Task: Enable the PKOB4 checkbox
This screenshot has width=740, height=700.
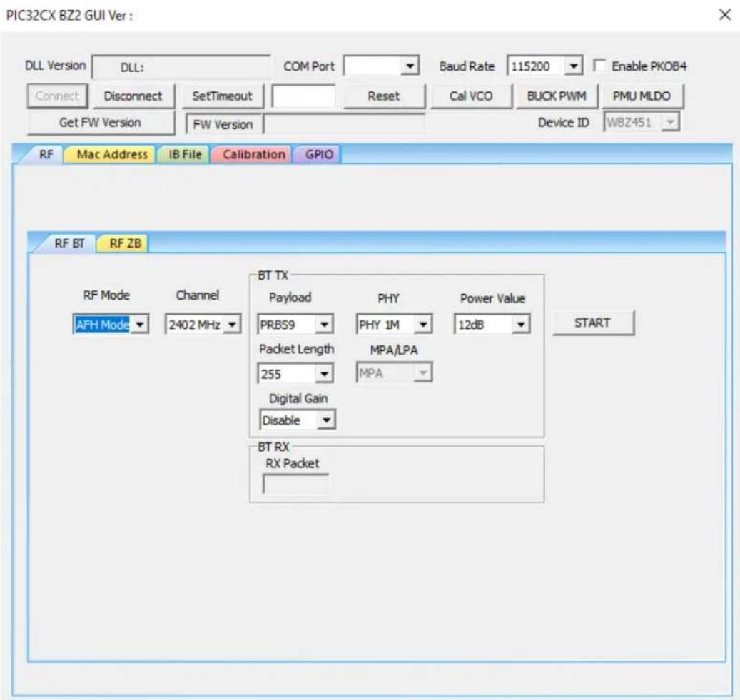Action: pos(600,66)
